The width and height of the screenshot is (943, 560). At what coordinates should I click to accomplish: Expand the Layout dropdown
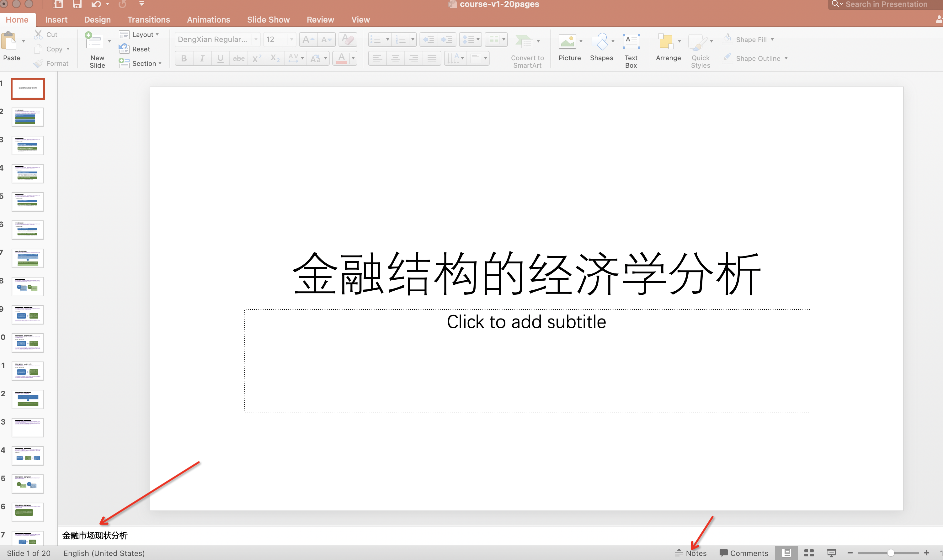(142, 35)
